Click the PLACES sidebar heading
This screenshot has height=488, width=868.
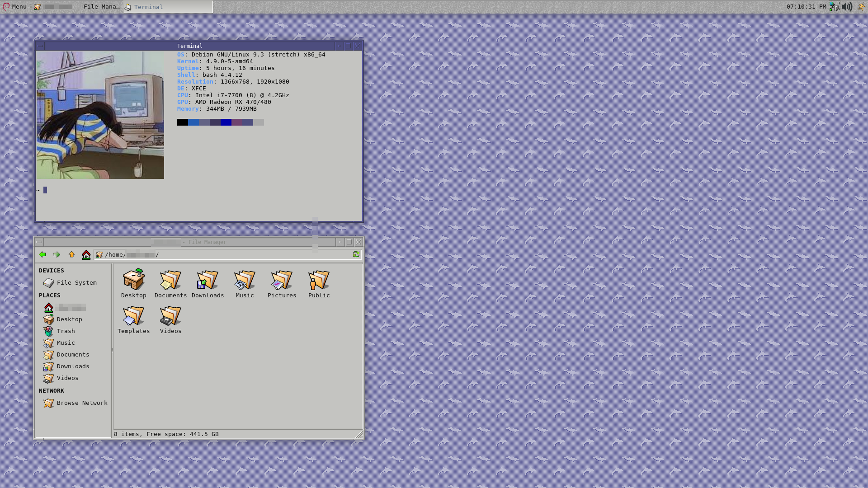(50, 296)
